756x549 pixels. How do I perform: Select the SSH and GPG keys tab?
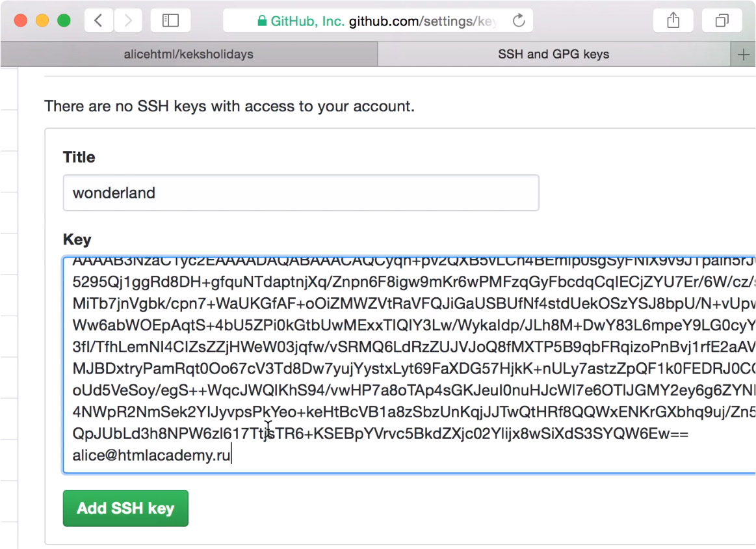click(x=553, y=55)
